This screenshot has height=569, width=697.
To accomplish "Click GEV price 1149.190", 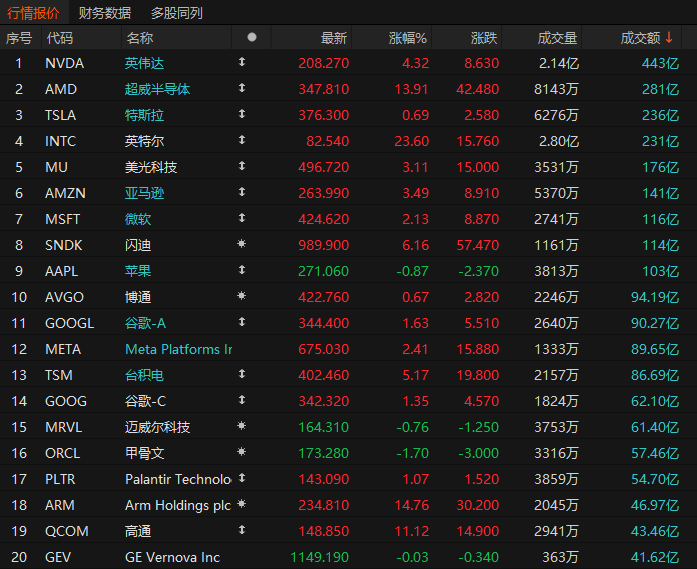I will coord(320,557).
